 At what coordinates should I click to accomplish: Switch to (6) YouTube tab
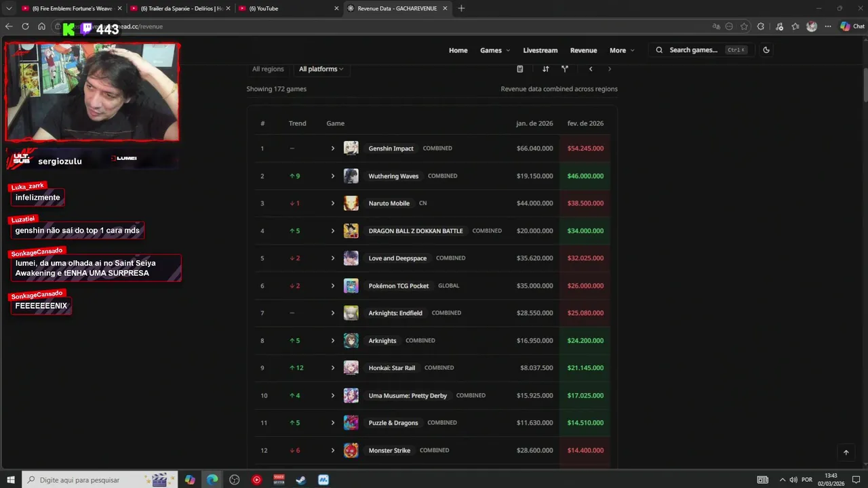tap(288, 8)
